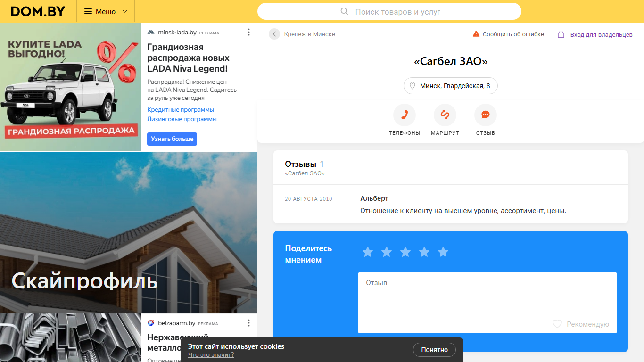Open the address Минск, Гвардейская, 8 button
The image size is (644, 362).
point(451,86)
